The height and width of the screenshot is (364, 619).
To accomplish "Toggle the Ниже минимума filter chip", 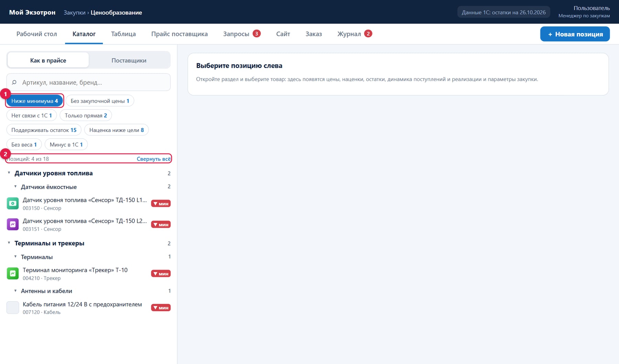I will pyautogui.click(x=35, y=101).
